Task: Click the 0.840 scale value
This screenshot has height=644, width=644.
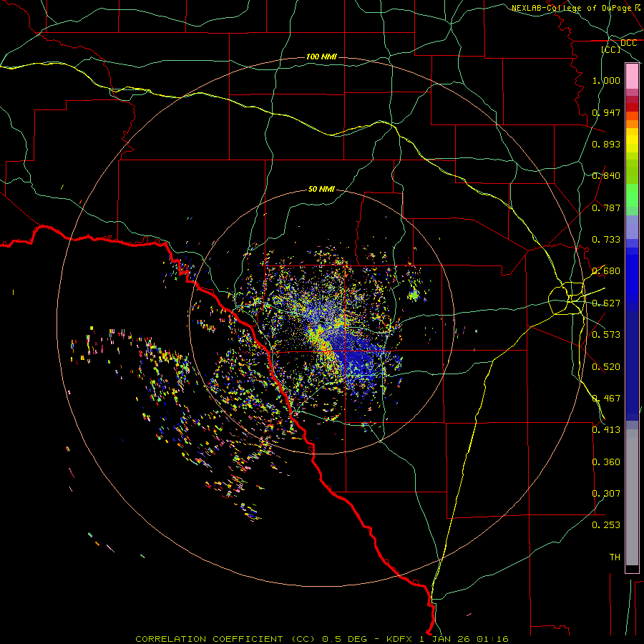Action: (606, 176)
